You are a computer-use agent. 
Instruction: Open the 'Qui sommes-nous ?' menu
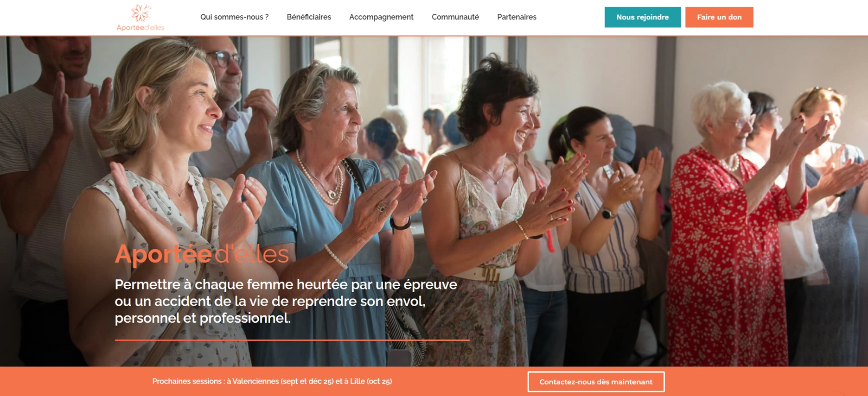pos(234,17)
